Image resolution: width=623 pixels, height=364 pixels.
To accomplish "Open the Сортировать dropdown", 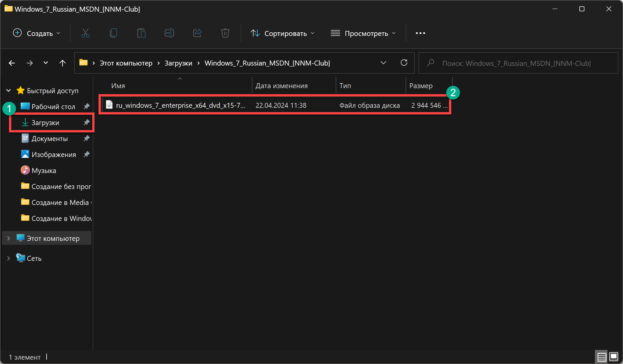I will click(282, 33).
